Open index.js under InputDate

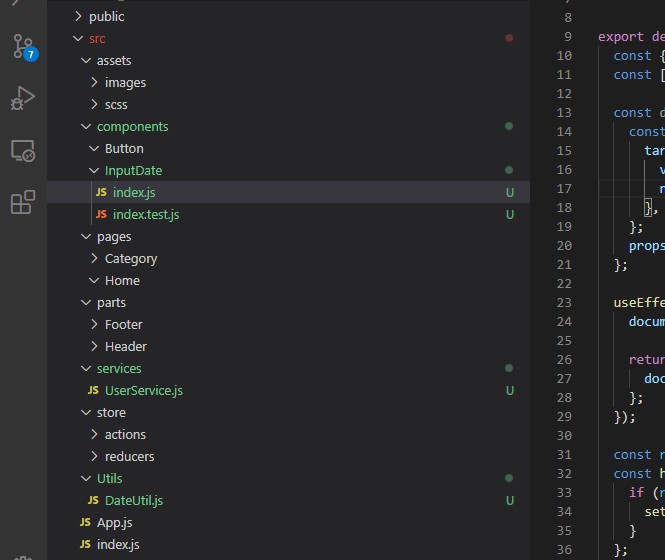click(288, 192)
